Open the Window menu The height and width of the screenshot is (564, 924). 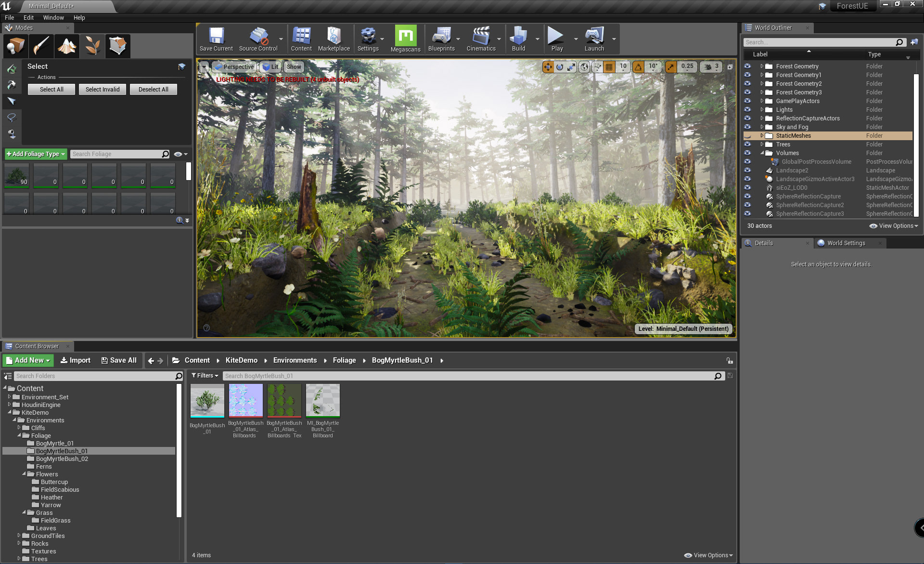[53, 18]
